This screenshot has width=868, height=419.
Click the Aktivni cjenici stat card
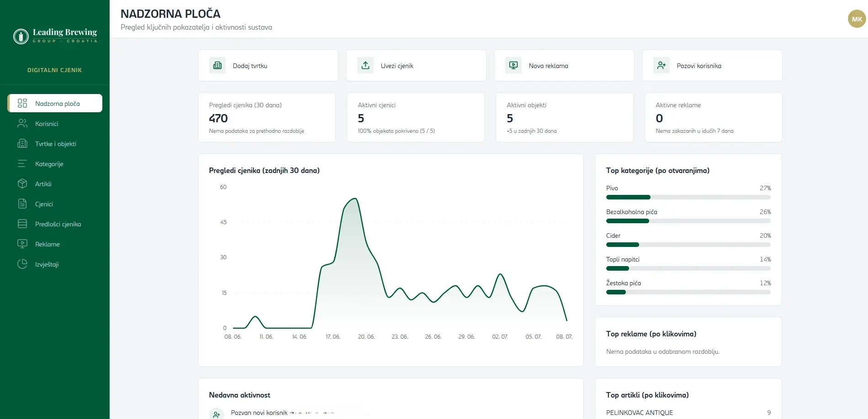[416, 117]
